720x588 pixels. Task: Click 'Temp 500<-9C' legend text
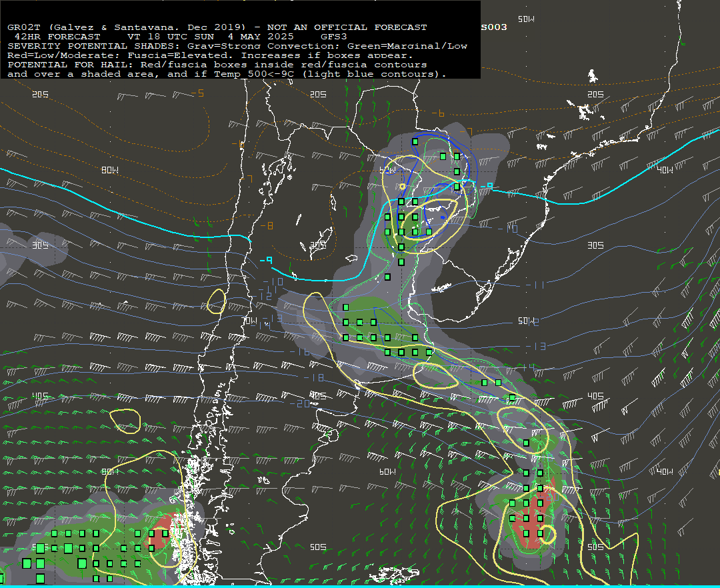coord(253,74)
